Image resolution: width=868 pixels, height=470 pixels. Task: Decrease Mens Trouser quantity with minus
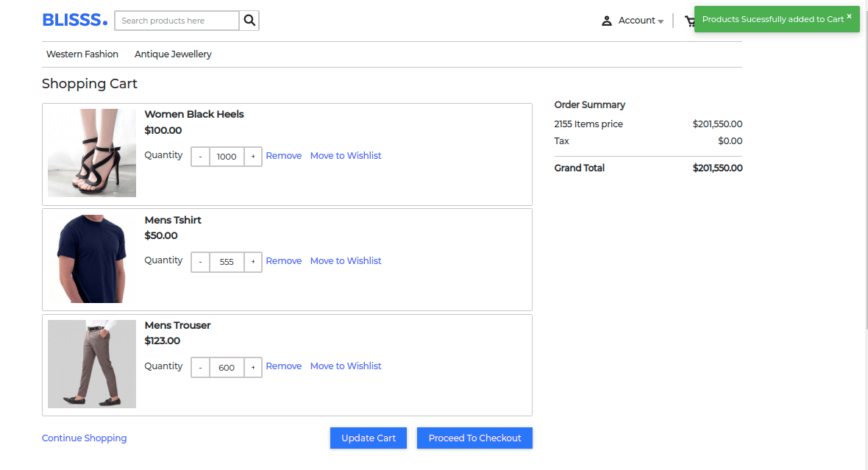point(199,367)
